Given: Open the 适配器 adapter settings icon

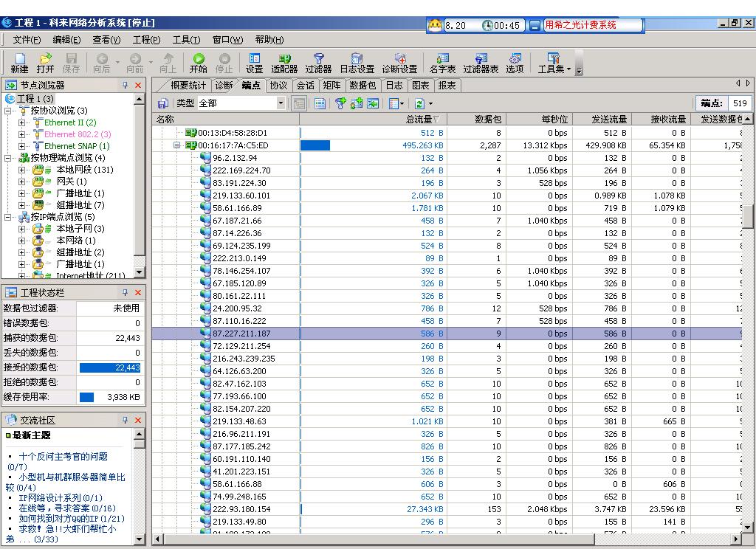Looking at the screenshot, I should coord(284,59).
